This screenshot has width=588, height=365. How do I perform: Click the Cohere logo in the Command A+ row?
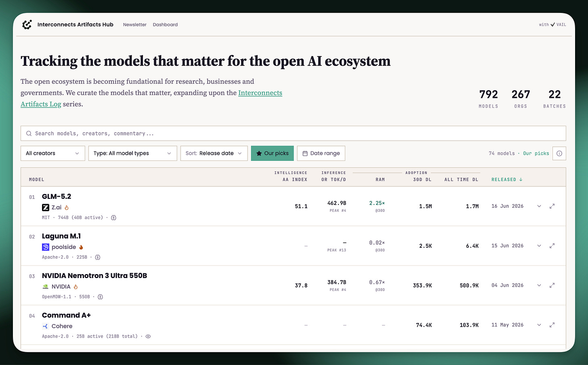coord(46,326)
